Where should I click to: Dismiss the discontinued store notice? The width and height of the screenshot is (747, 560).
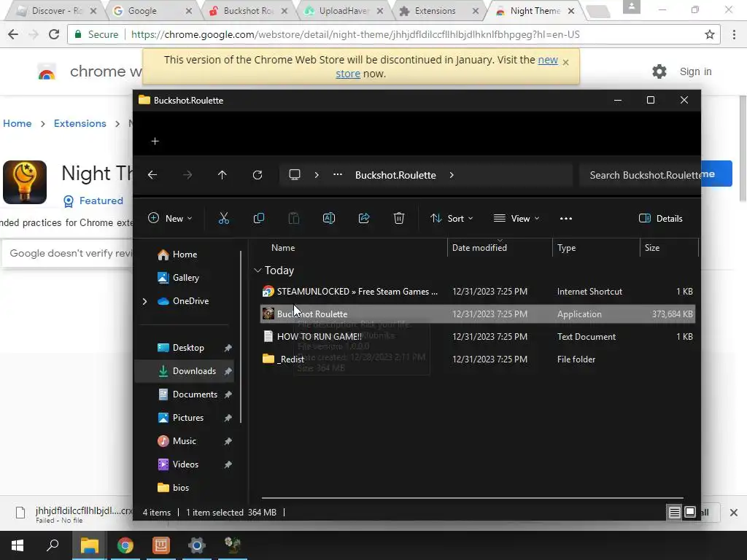pyautogui.click(x=565, y=63)
